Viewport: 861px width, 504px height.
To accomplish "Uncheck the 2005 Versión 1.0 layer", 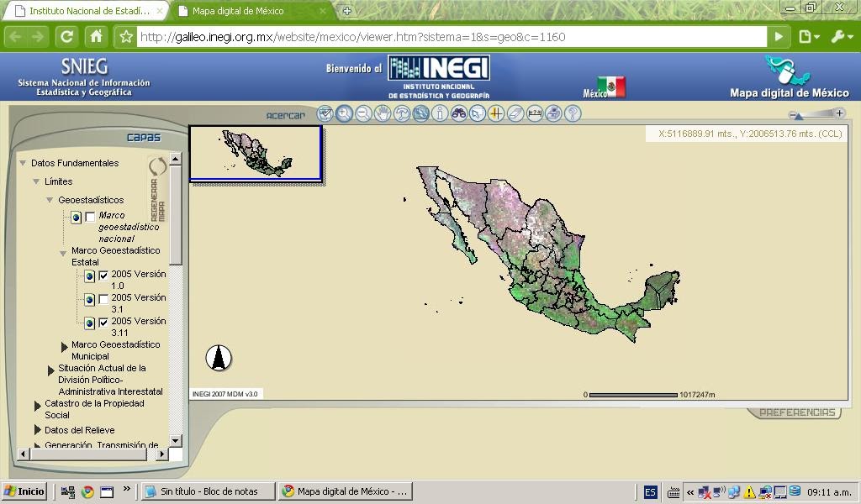I will [x=103, y=276].
